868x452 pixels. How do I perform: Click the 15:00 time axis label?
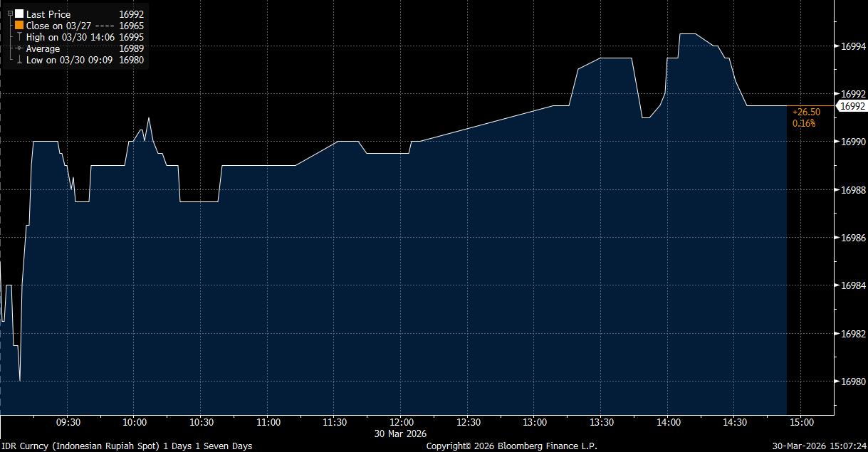coord(800,422)
